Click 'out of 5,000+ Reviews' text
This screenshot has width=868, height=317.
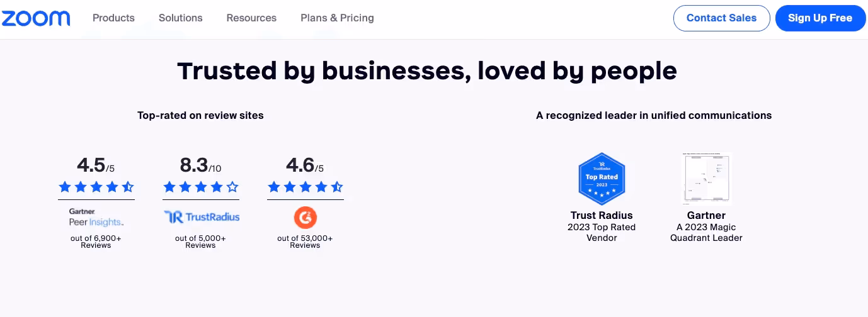pyautogui.click(x=200, y=242)
